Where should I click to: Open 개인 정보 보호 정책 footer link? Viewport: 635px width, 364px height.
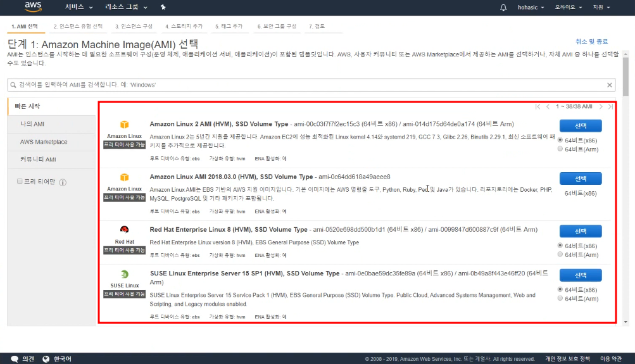(x=567, y=359)
